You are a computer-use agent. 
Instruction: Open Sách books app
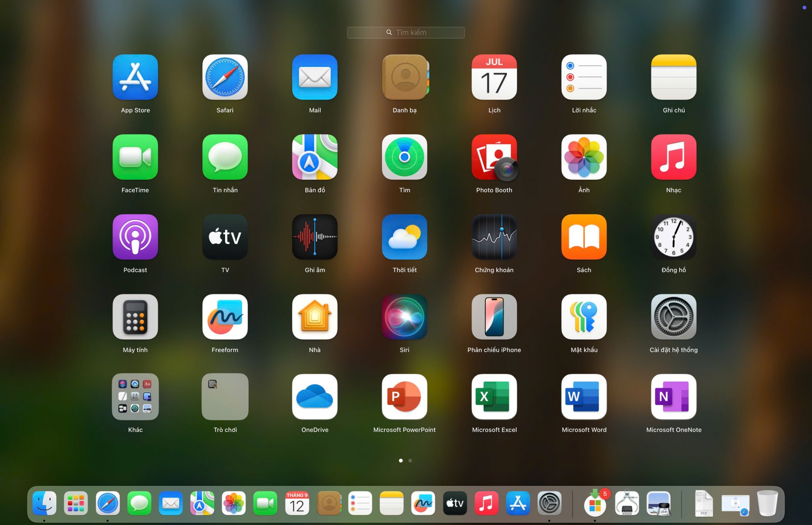pos(584,237)
